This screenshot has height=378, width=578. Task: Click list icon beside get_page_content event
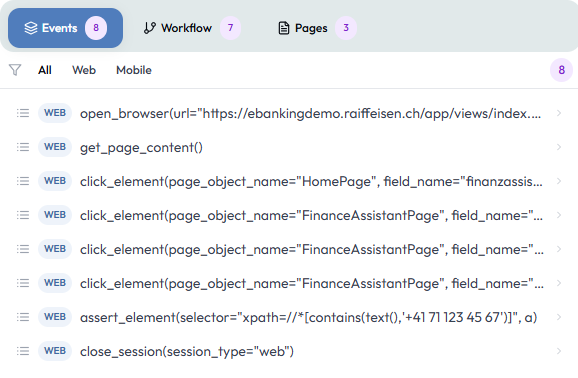click(23, 147)
